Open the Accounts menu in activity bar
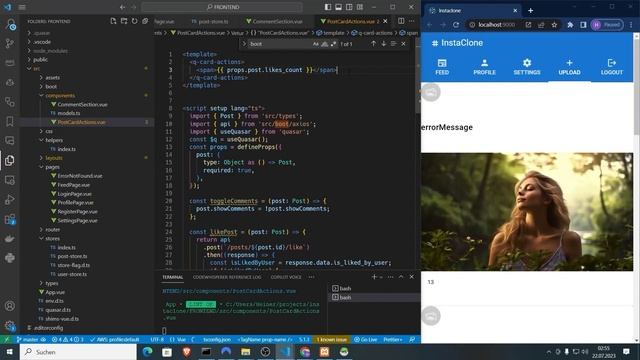 [x=10, y=306]
